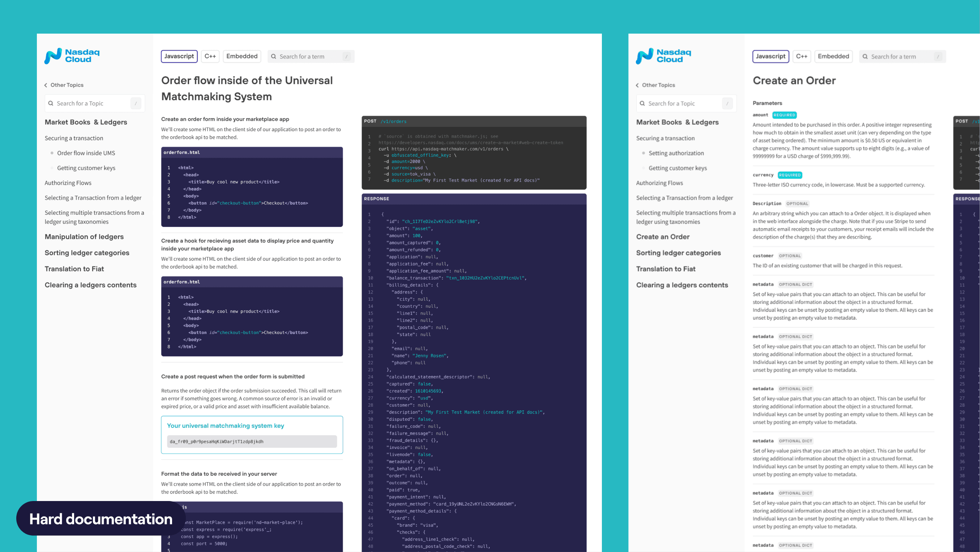
Task: Switch to the C++ tab on the right page
Action: click(801, 56)
